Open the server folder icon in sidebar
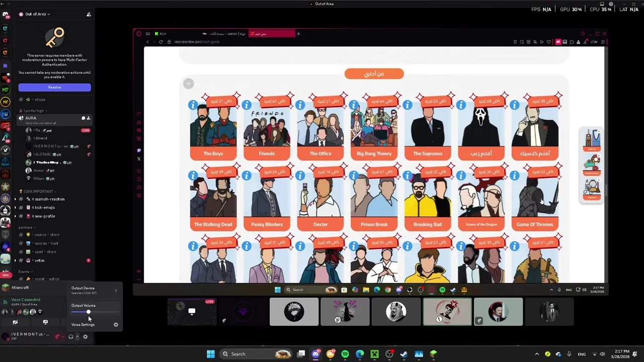Image resolution: width=644 pixels, height=362 pixels. [6, 65]
